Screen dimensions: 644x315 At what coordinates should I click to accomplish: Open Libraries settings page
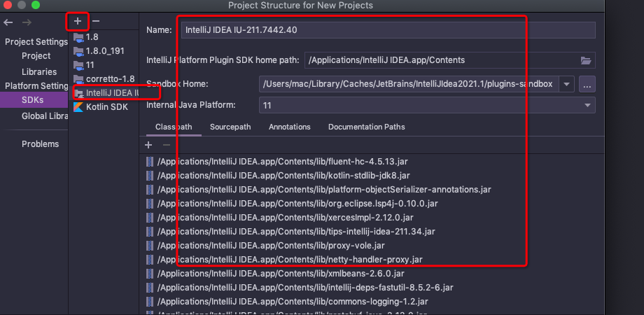click(39, 72)
